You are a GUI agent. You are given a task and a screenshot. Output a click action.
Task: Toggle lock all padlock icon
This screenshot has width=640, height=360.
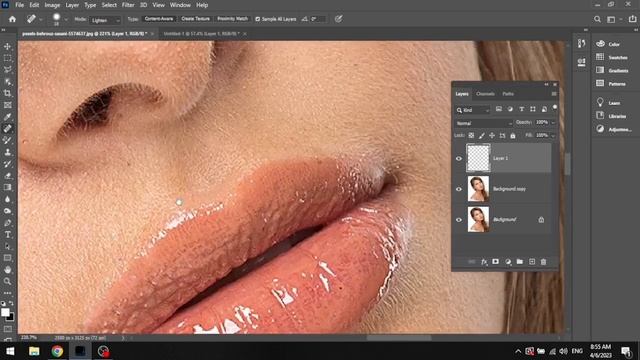point(513,136)
